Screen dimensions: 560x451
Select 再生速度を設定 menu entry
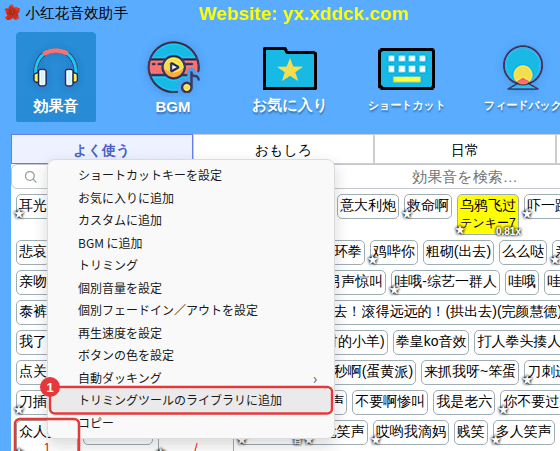coord(191,333)
